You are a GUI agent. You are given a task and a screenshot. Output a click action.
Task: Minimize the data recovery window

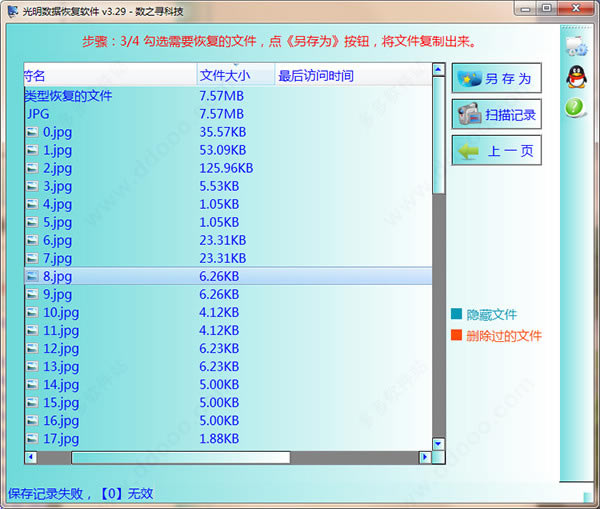(x=525, y=8)
